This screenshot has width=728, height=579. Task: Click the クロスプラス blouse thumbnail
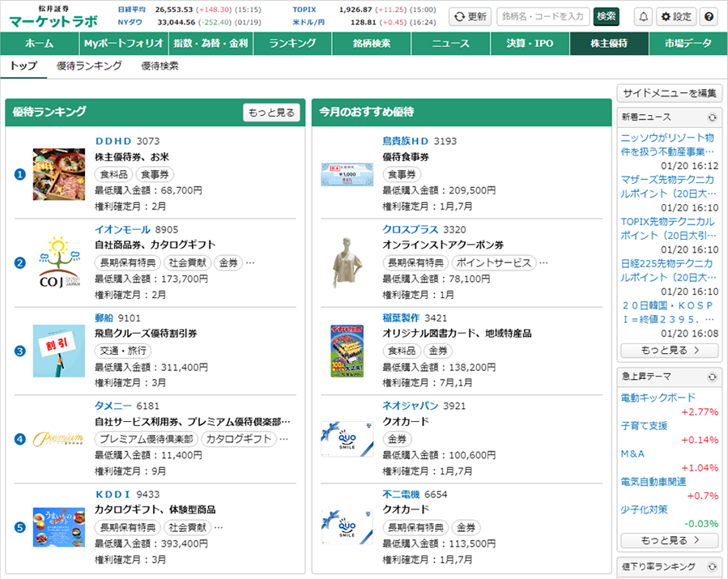(347, 263)
